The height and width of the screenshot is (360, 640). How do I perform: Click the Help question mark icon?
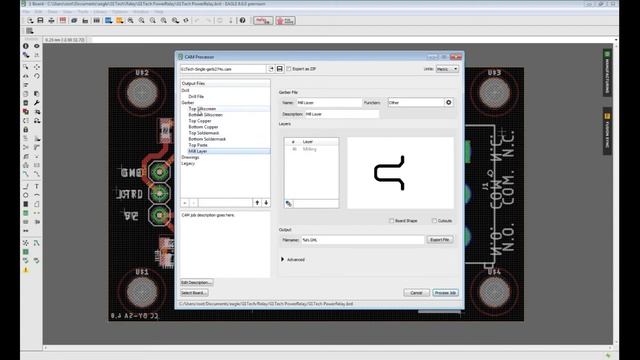(242, 20)
